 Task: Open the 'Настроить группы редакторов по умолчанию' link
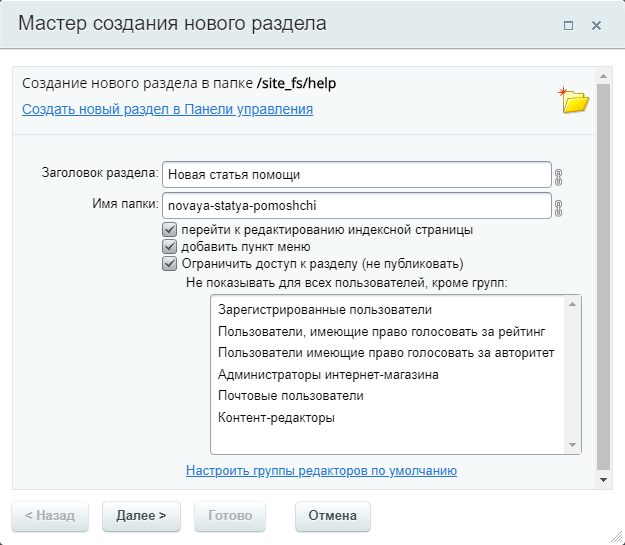321,471
